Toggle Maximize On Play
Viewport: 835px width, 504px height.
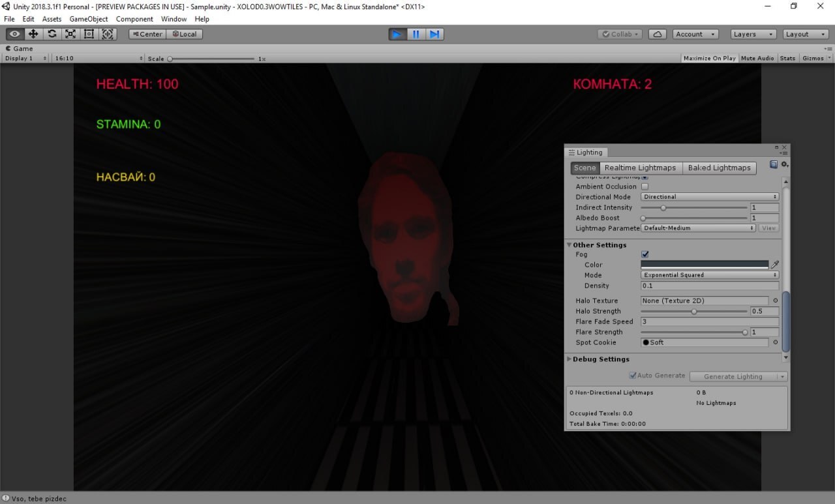coord(709,58)
